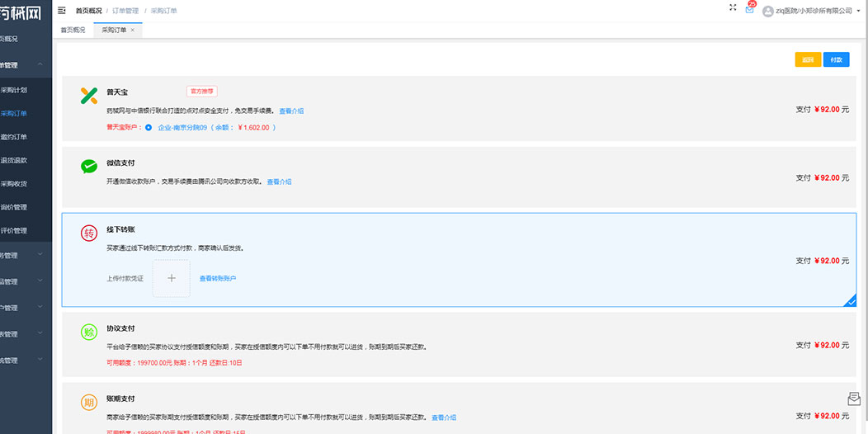Select the 账期支付 payment title
The width and height of the screenshot is (868, 434).
pos(120,399)
